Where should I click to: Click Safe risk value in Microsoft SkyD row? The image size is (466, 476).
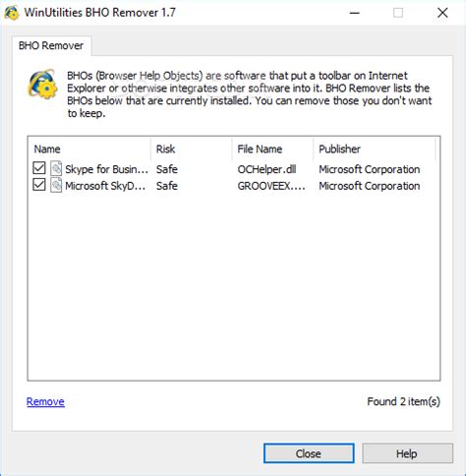(167, 186)
